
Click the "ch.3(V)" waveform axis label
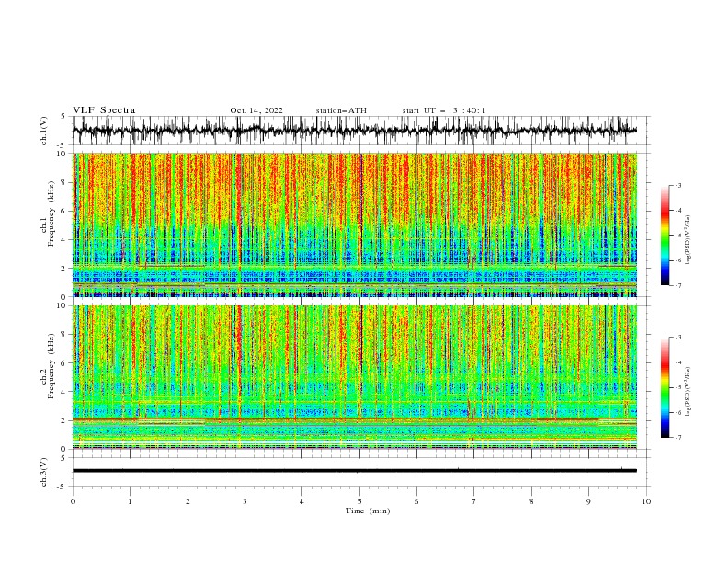pyautogui.click(x=44, y=472)
